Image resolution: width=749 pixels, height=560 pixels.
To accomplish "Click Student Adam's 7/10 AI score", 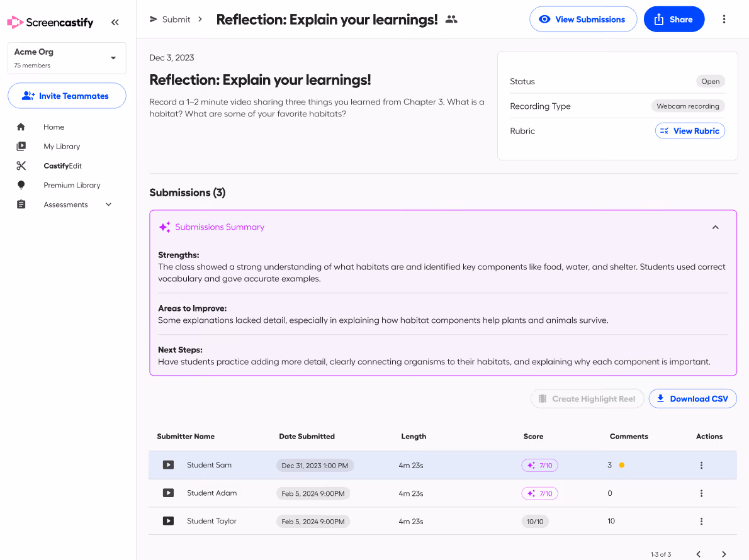I will point(540,494).
